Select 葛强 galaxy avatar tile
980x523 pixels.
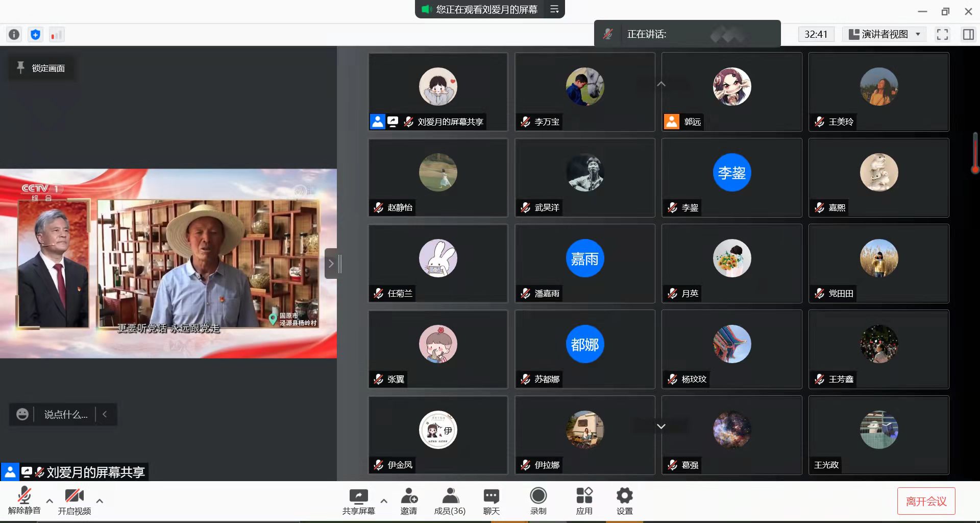click(732, 435)
